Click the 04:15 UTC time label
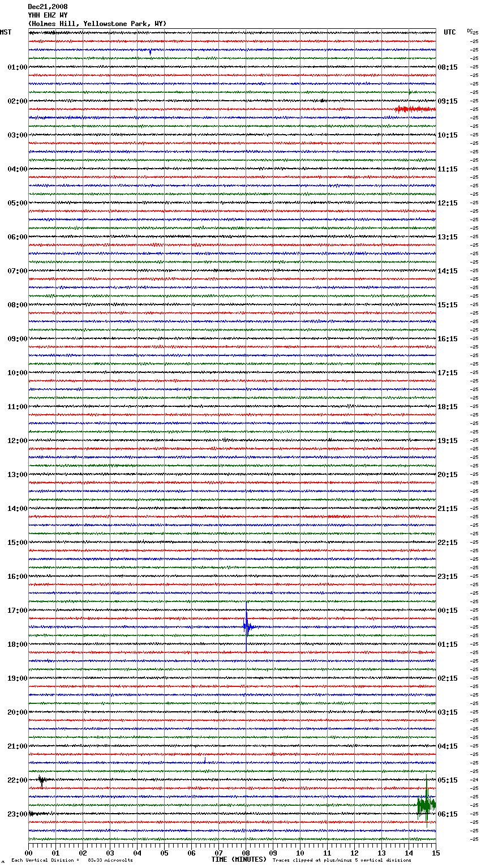 tap(448, 746)
